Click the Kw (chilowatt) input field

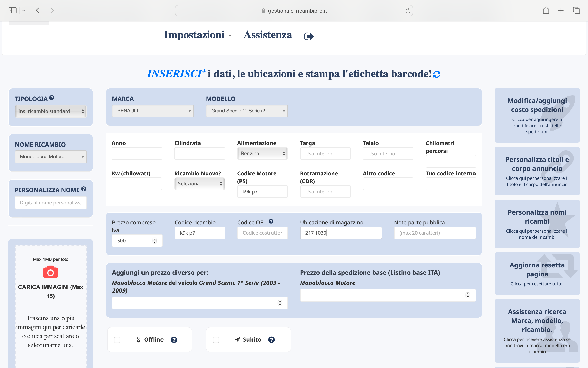tap(137, 184)
